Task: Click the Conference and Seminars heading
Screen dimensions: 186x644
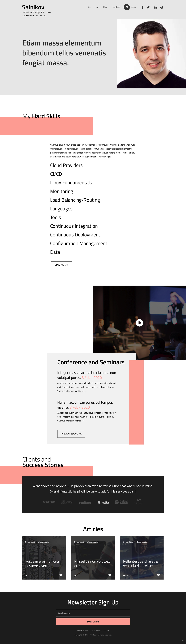Action: pos(91,362)
